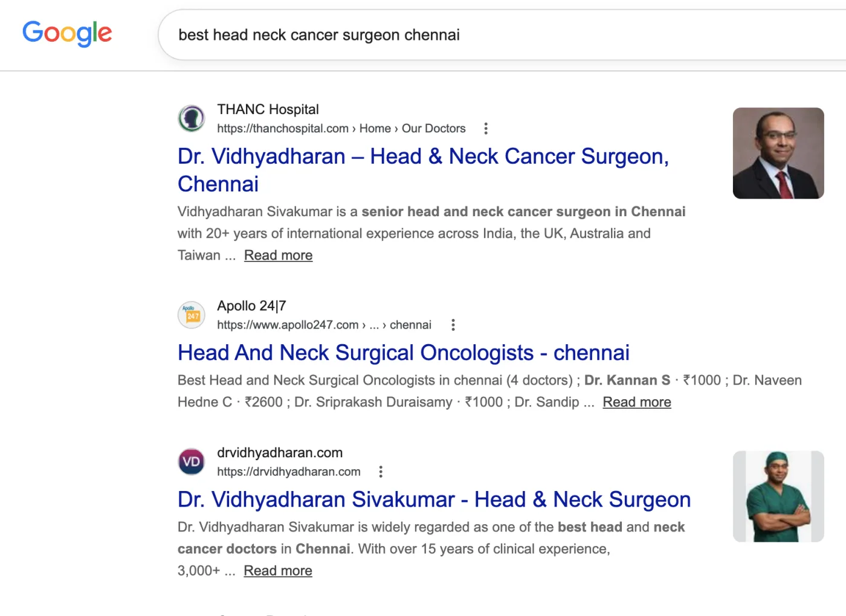846x616 pixels.
Task: Click the www.apollo247.com URL breadcrumb
Action: pos(324,325)
